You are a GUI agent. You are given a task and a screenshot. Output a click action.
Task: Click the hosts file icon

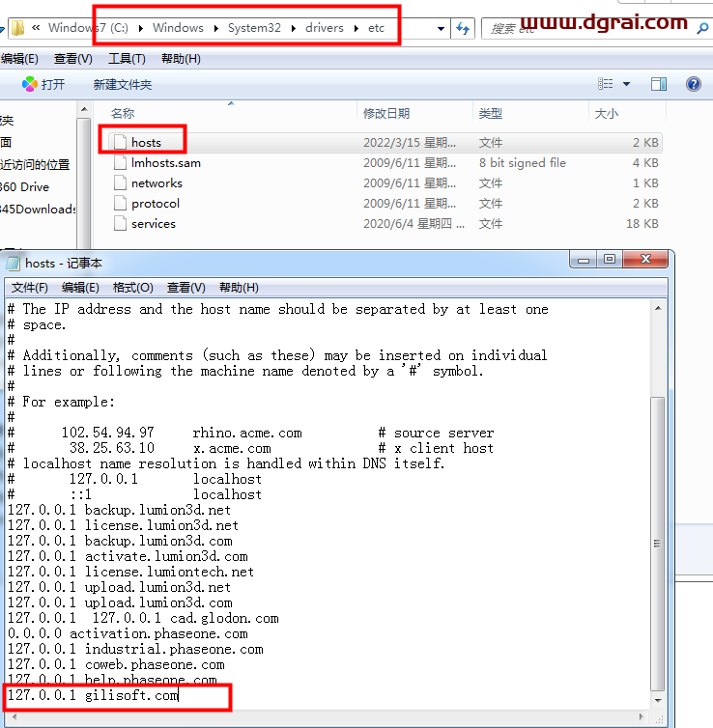(120, 142)
